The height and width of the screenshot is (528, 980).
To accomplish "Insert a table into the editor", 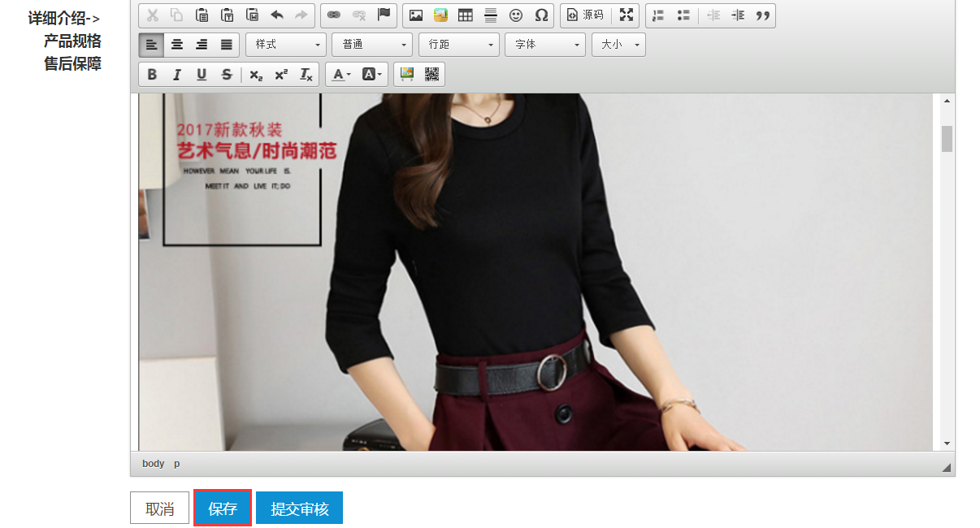I will [x=466, y=15].
